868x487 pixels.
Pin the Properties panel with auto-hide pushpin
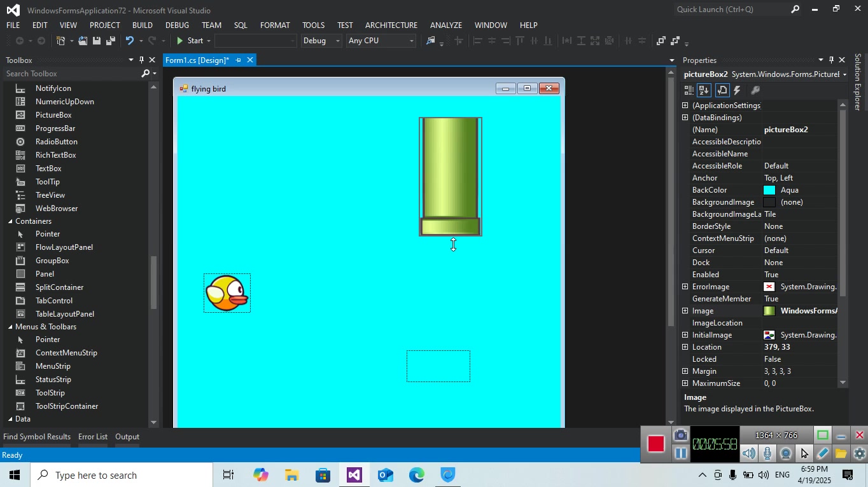[831, 60]
